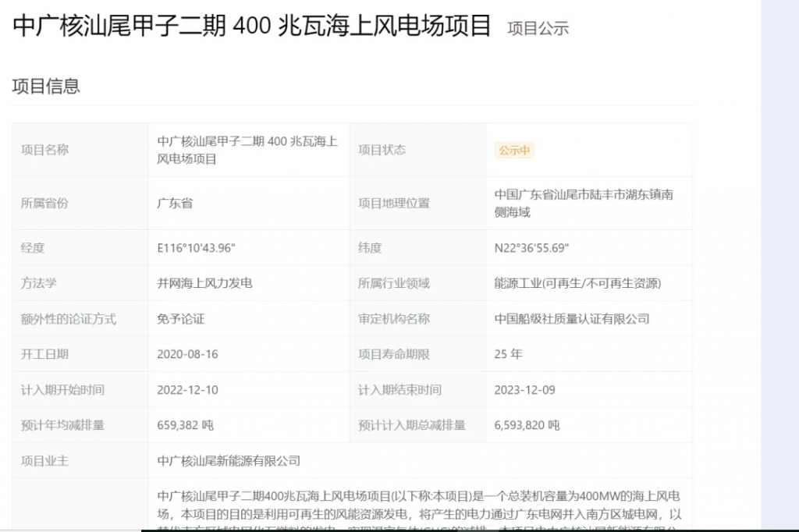
Task: Click the project description paragraph text
Action: point(419,505)
